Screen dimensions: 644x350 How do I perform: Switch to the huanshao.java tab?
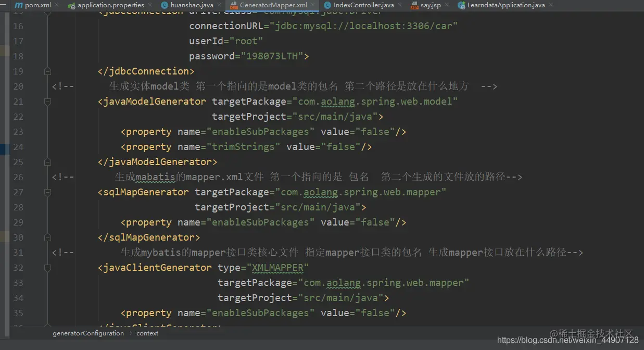coord(192,5)
